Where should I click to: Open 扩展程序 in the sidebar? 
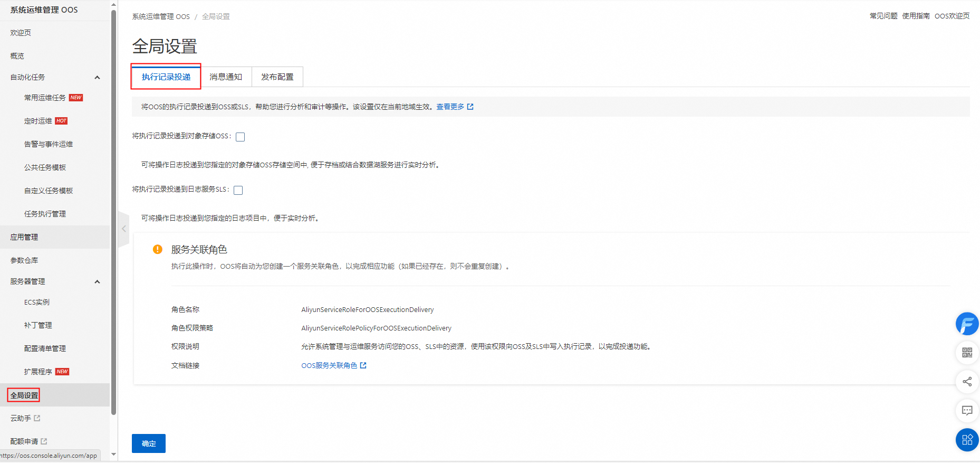[x=38, y=372]
